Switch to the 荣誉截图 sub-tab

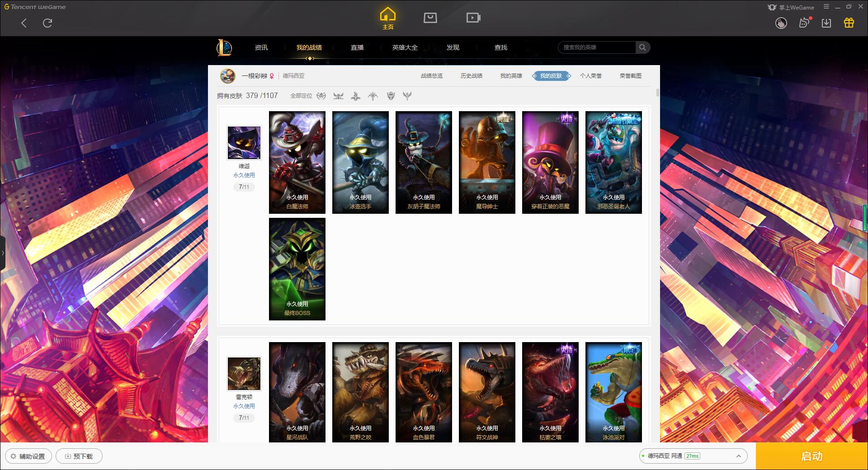(x=631, y=76)
